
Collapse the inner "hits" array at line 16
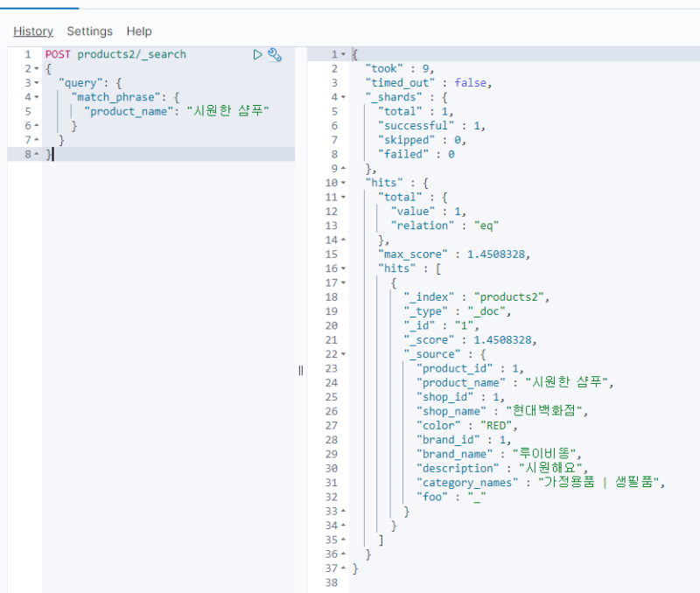(345, 269)
